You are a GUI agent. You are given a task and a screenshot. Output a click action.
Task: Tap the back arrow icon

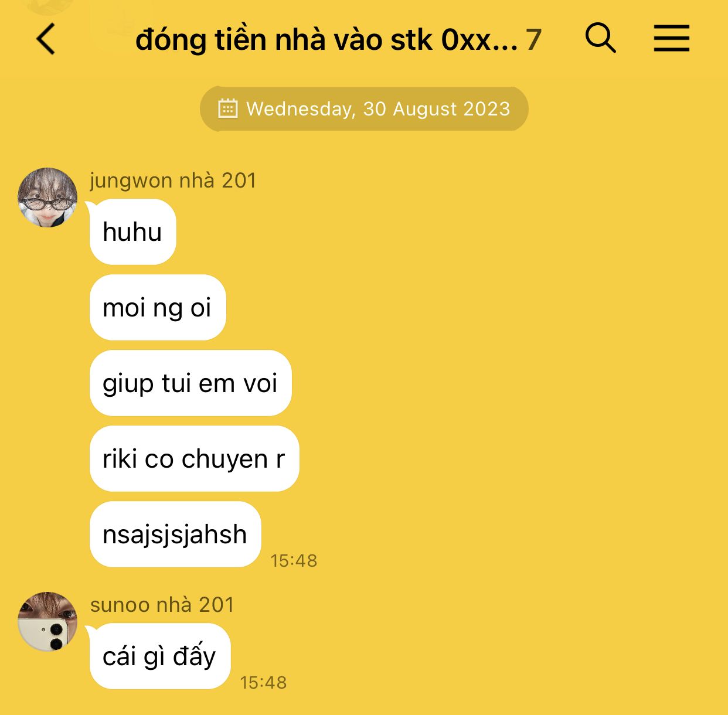pyautogui.click(x=46, y=39)
